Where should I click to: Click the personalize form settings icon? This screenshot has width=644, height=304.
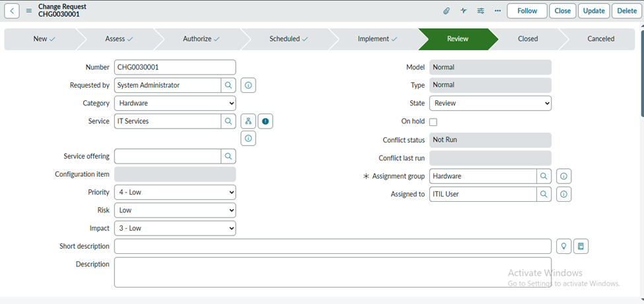click(481, 11)
